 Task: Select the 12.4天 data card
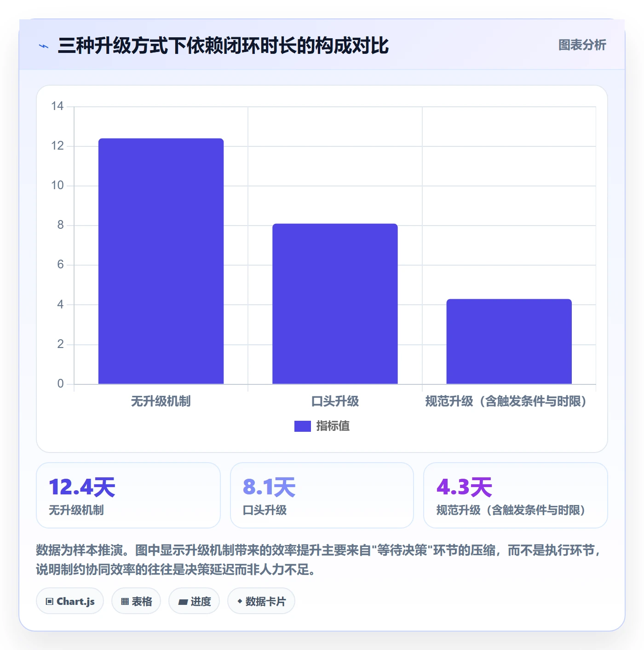point(128,495)
